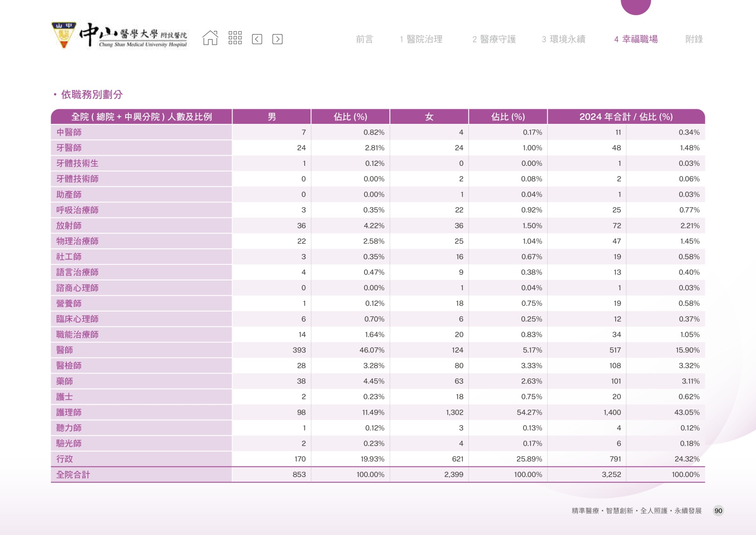
Task: Open the grid table-of-contents icon
Action: tap(235, 38)
